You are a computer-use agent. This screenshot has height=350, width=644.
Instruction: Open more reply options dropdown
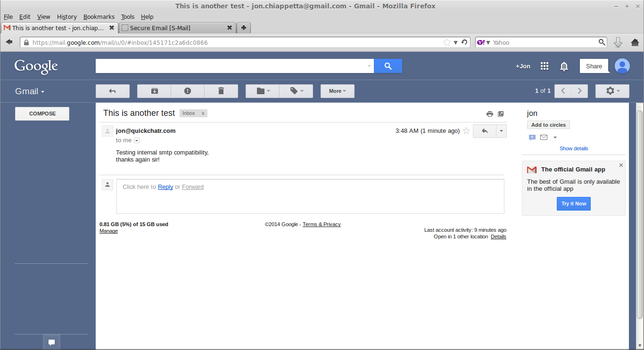502,131
